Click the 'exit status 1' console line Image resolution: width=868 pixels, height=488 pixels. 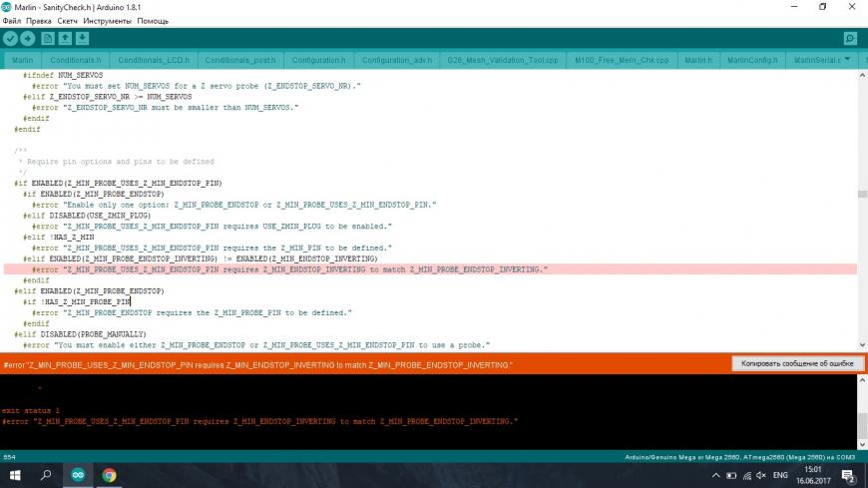click(x=31, y=410)
